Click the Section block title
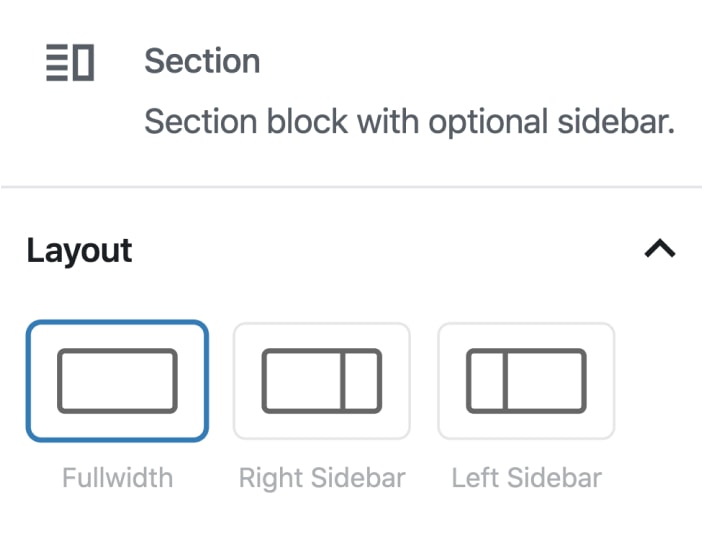702x544 pixels. [x=202, y=61]
